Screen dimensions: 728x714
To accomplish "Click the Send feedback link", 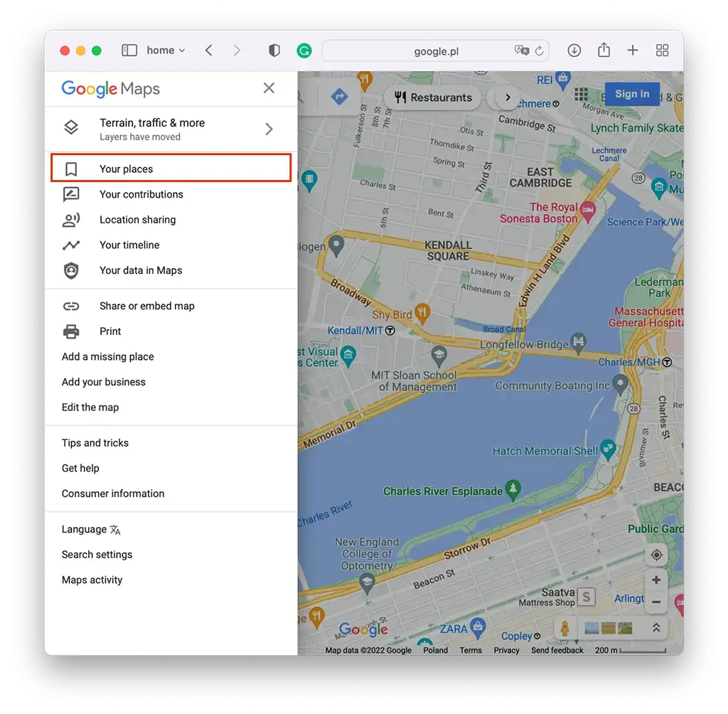I will pos(557,650).
